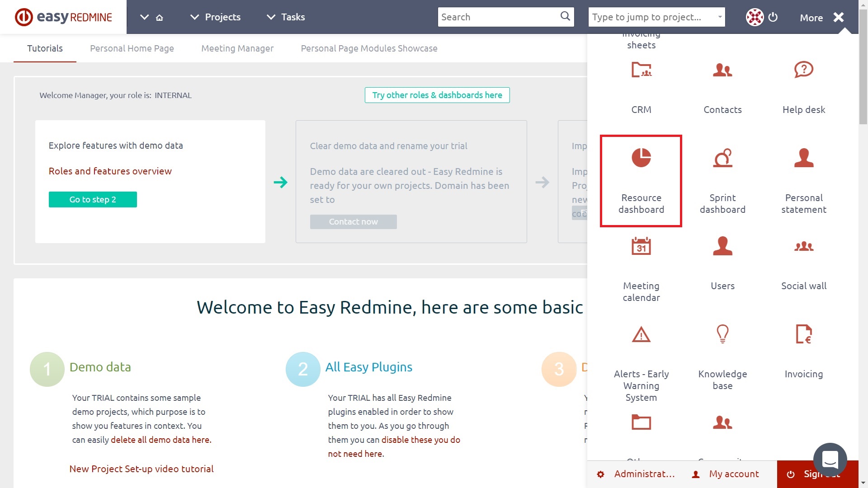Open the Personal statement icon
Image resolution: width=868 pixels, height=488 pixels.
click(804, 158)
